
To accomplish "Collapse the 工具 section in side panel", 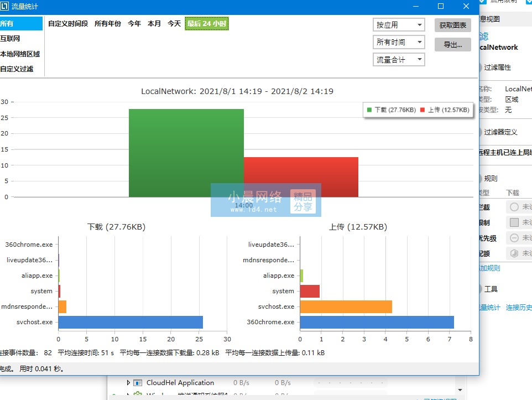I will [481, 289].
